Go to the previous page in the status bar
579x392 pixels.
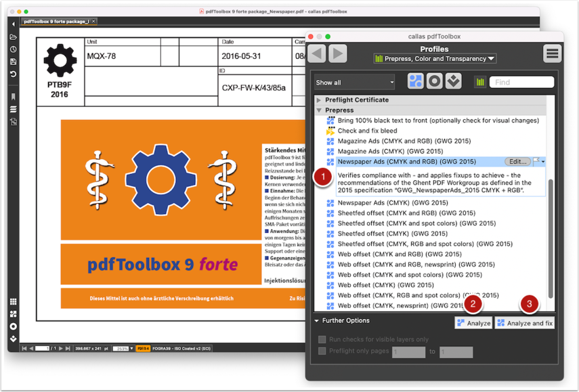coord(31,349)
